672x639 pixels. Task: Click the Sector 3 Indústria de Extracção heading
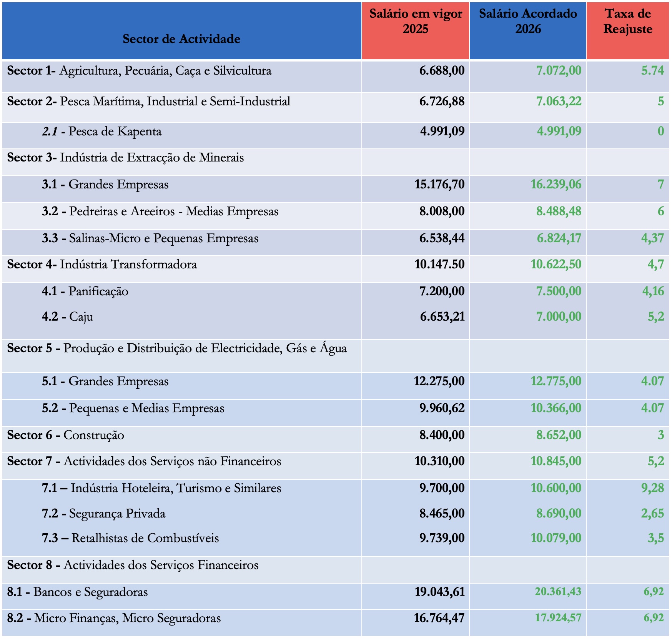point(125,158)
